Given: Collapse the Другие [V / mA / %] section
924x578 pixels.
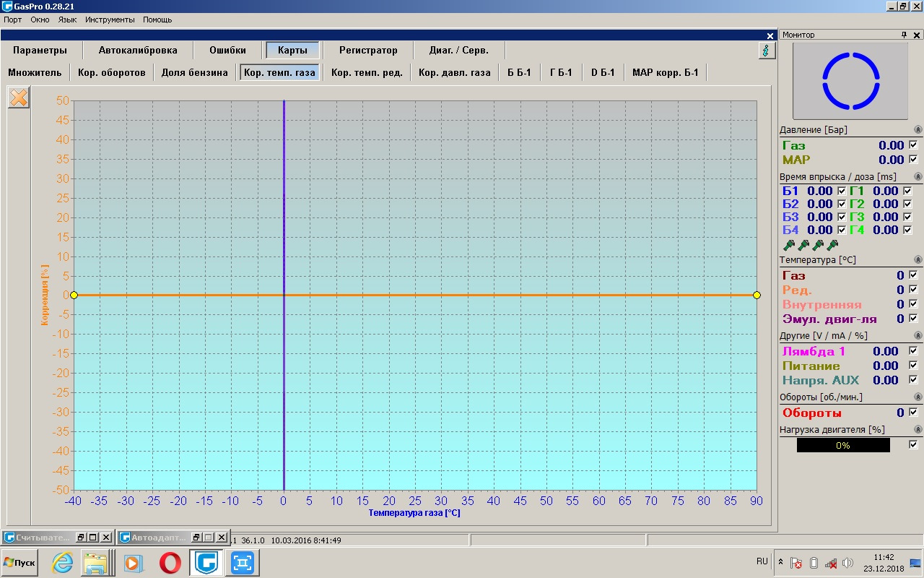Looking at the screenshot, I should click(x=918, y=336).
